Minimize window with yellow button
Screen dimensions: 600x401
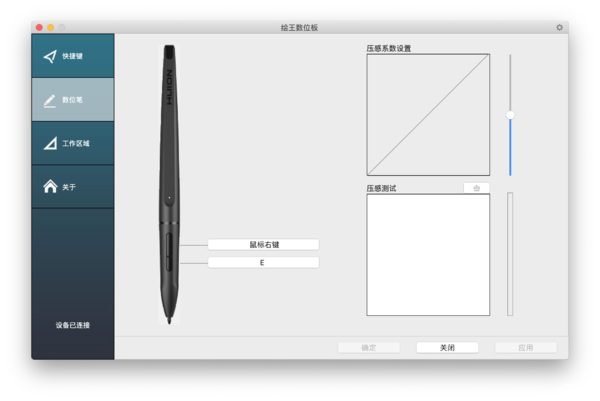click(x=51, y=28)
